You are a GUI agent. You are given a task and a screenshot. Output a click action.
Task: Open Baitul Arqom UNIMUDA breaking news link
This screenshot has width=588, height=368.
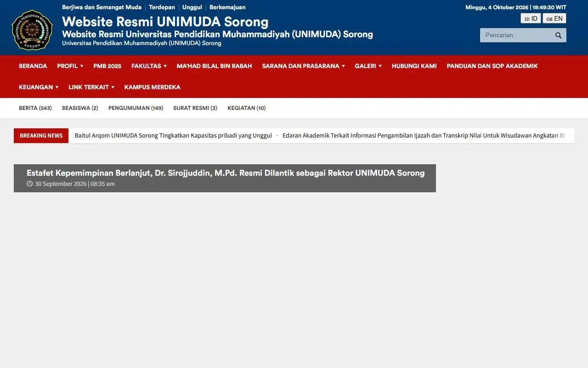click(173, 136)
